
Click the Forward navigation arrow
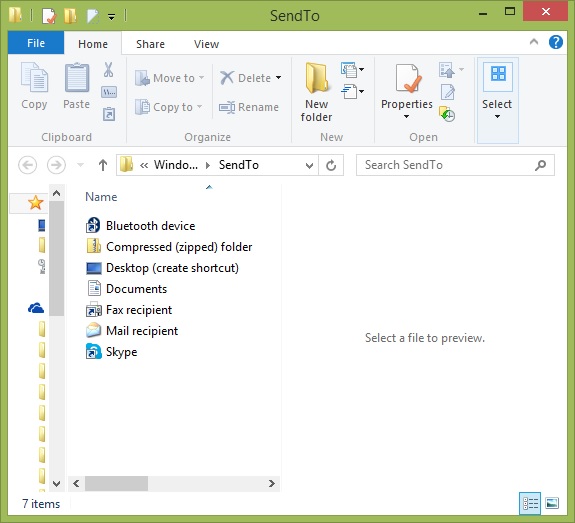(56, 165)
